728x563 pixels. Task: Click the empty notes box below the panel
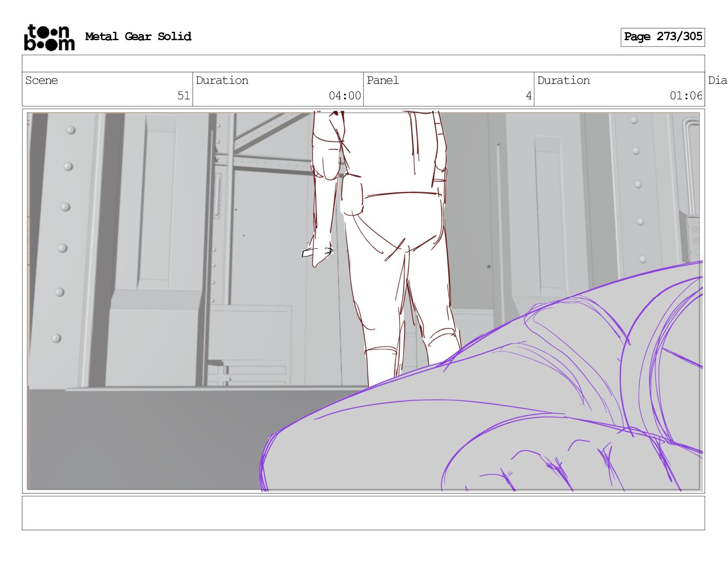click(363, 513)
